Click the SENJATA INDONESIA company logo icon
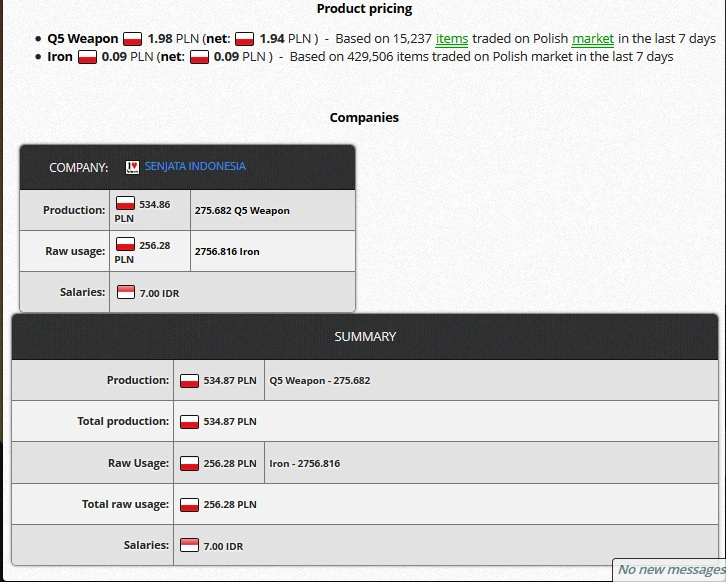Image resolution: width=726 pixels, height=582 pixels. [x=132, y=167]
